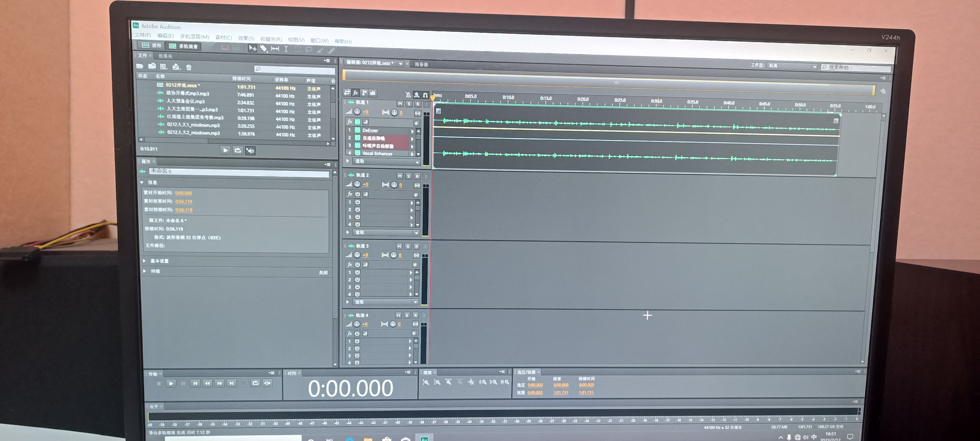Adjust Track 2 pan knob
The width and height of the screenshot is (980, 441).
[x=394, y=185]
